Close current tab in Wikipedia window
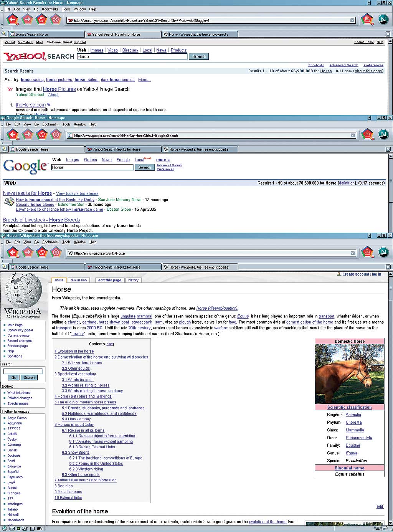 click(388, 267)
